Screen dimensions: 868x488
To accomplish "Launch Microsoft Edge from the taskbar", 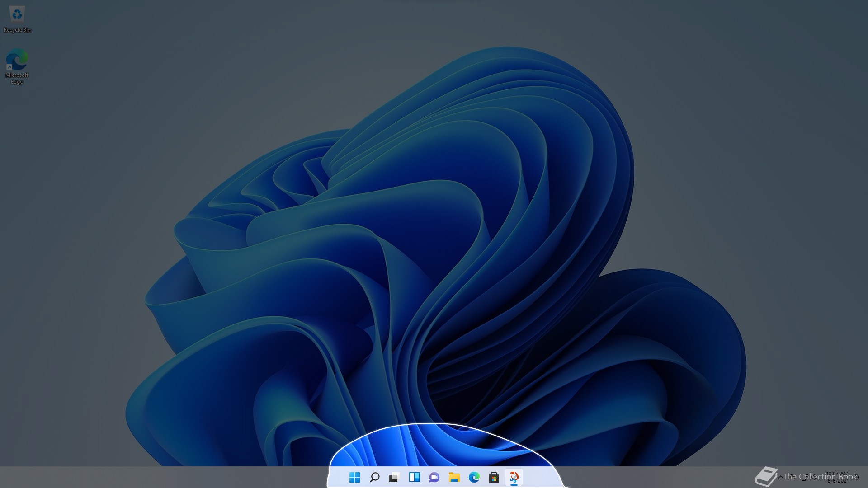I will click(x=474, y=477).
